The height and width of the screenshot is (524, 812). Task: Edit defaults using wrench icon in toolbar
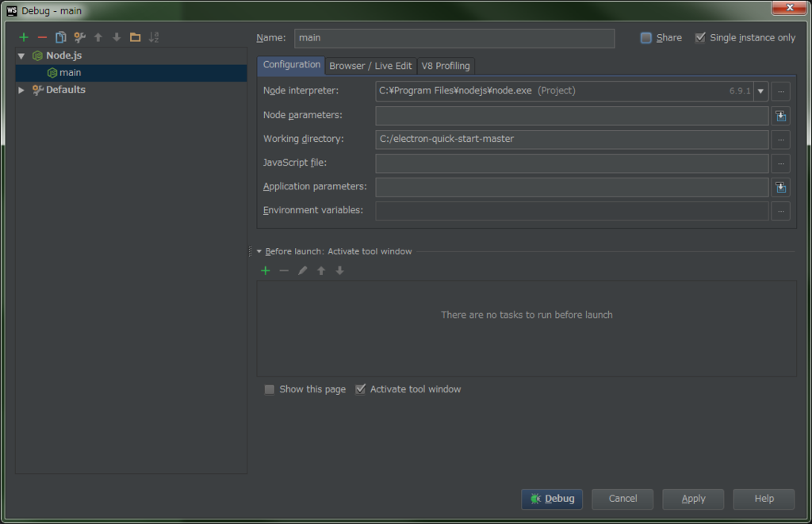[x=79, y=37]
